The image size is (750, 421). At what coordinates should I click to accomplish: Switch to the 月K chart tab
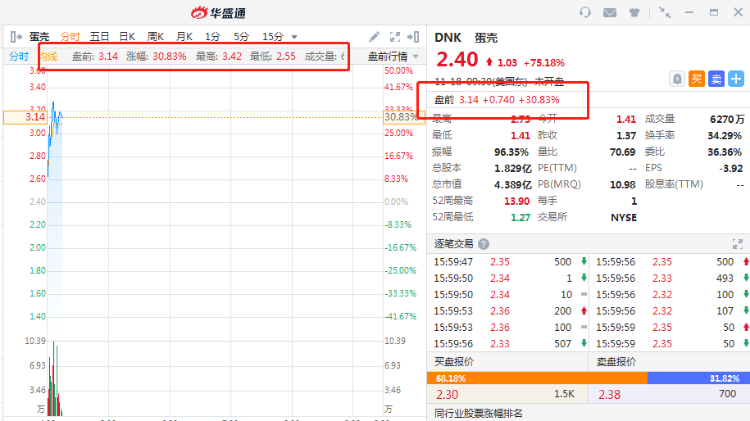[x=184, y=37]
